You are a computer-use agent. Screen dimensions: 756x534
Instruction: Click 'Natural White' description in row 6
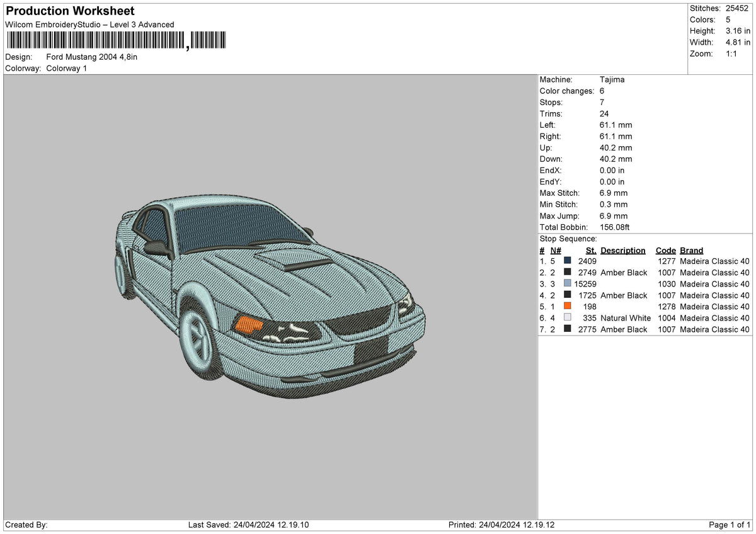click(x=626, y=317)
